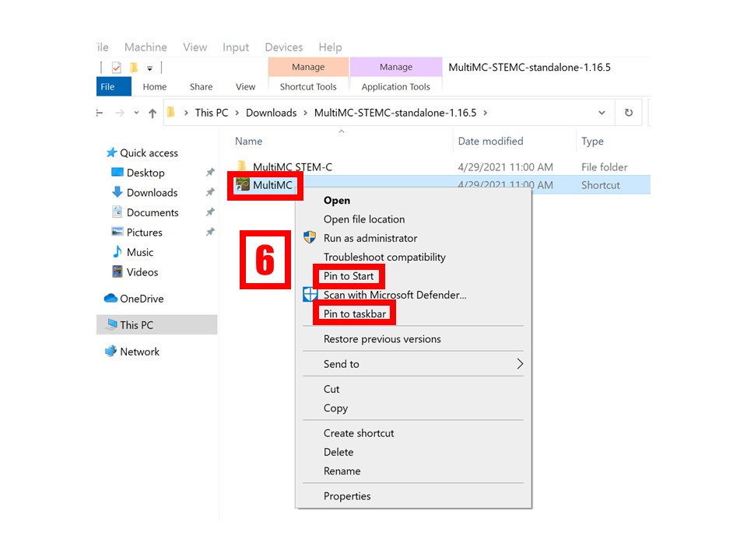Screen dimensions: 747x560
Task: Sort files by the Type column header
Action: point(593,142)
